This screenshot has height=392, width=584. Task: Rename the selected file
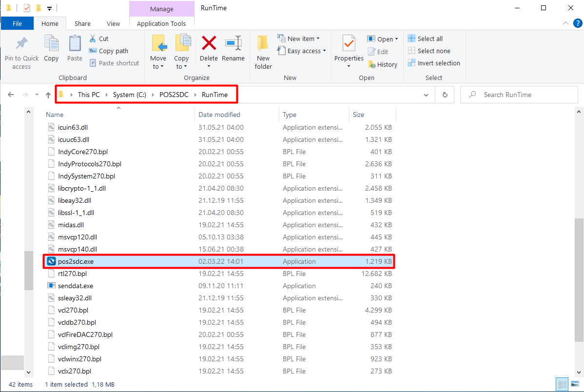point(233,48)
